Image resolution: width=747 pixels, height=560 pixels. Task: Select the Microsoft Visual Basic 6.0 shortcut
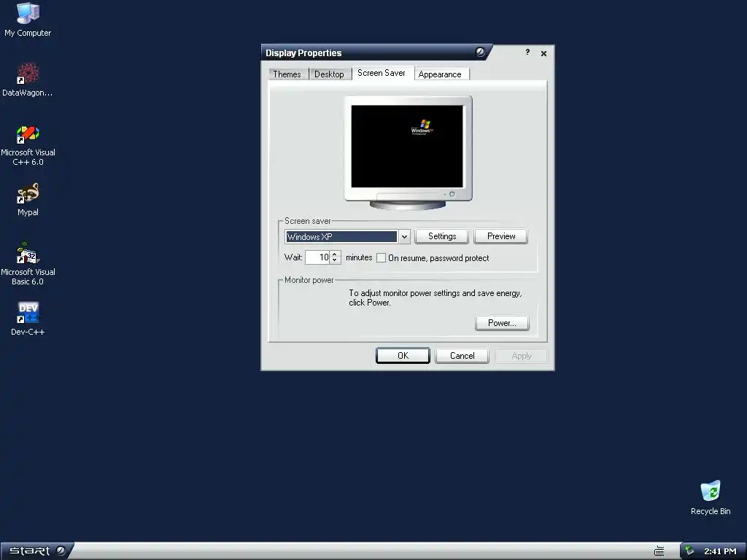(28, 263)
